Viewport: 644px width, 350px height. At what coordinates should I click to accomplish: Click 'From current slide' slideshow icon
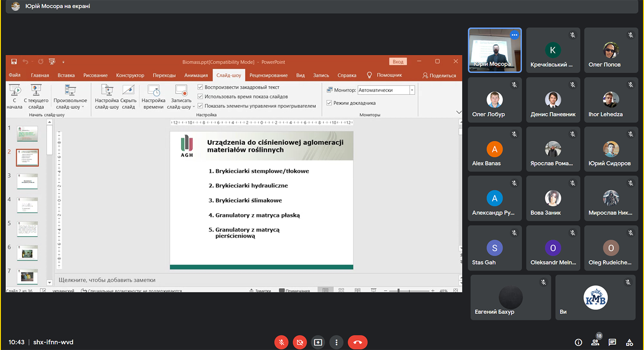coord(36,91)
